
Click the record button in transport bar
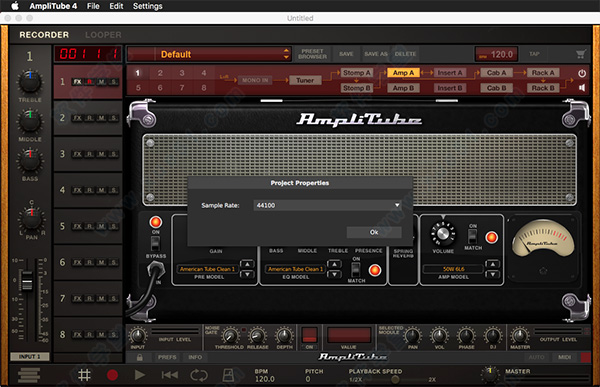[112, 375]
